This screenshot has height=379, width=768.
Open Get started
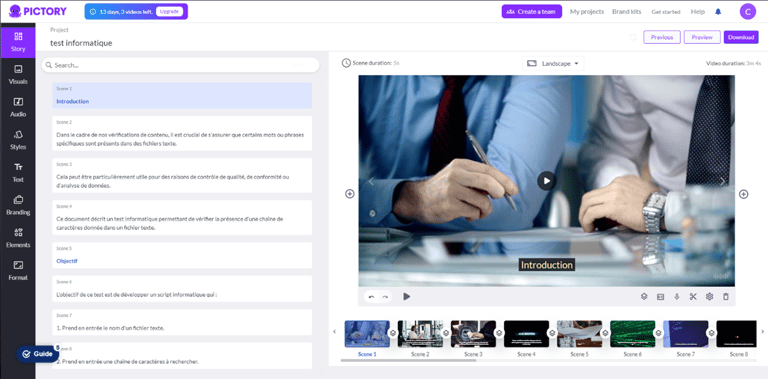coord(666,12)
